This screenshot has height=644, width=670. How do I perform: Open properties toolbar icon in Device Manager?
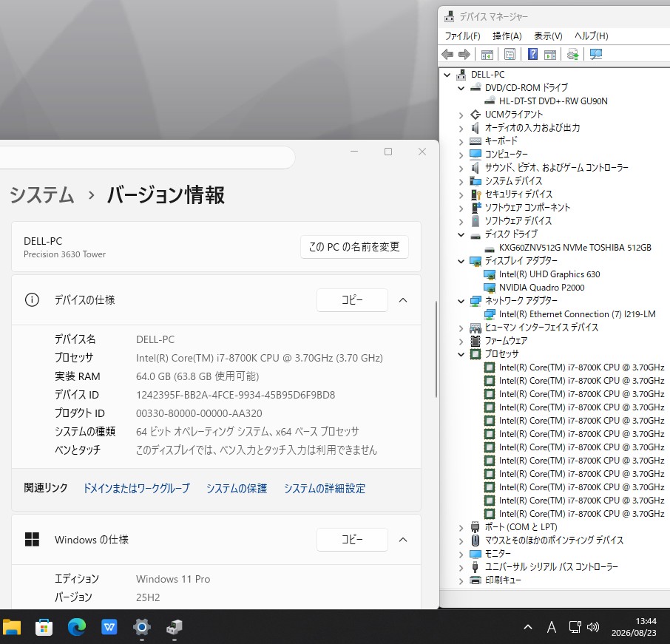coord(510,54)
